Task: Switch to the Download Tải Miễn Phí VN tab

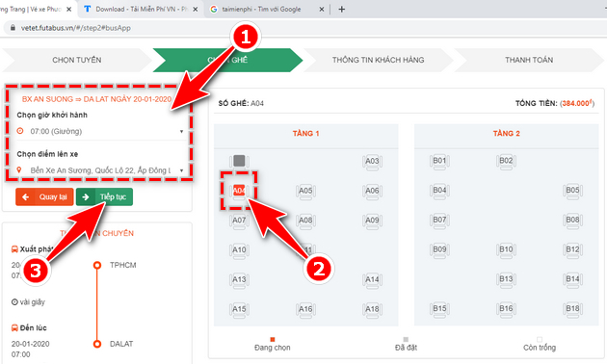Action: [142, 10]
